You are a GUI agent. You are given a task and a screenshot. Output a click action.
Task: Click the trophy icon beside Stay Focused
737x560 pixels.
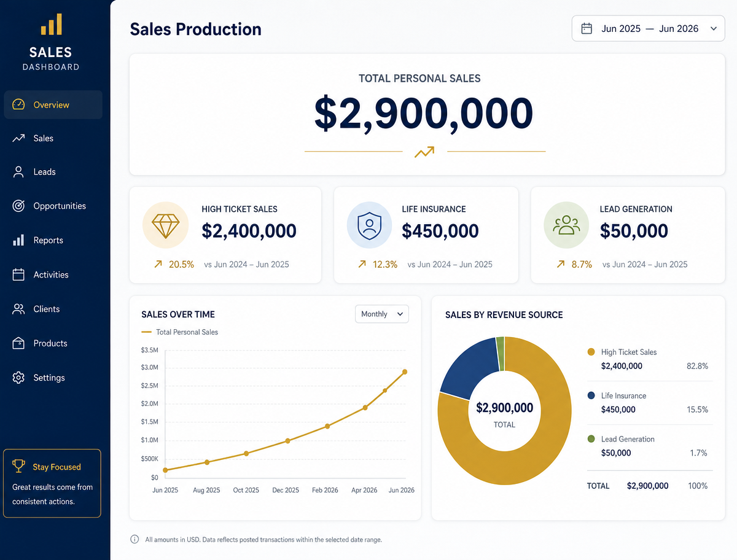point(18,466)
